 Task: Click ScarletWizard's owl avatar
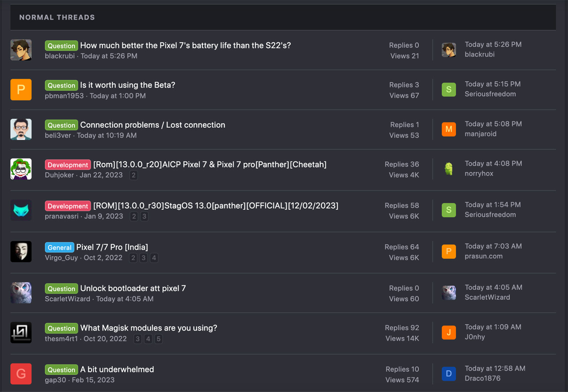21,293
